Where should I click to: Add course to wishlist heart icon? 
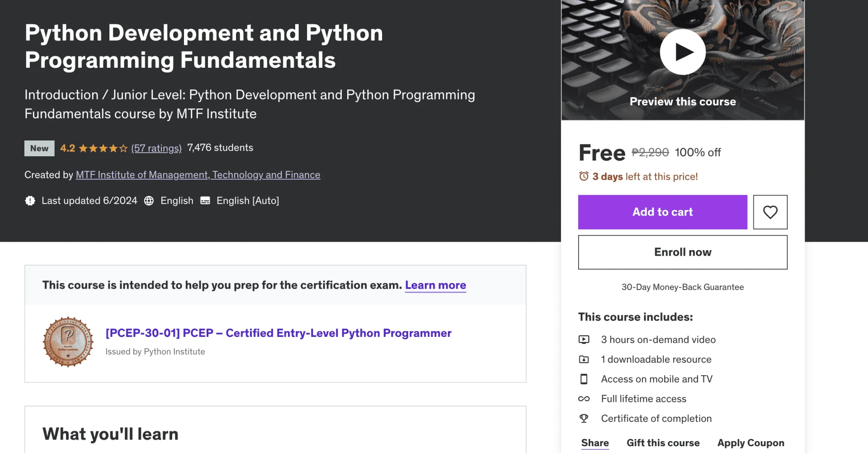[770, 212]
